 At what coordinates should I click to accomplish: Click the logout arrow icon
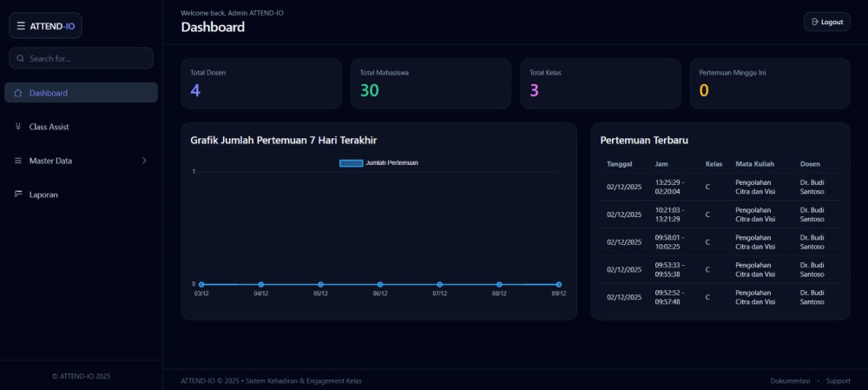[814, 22]
